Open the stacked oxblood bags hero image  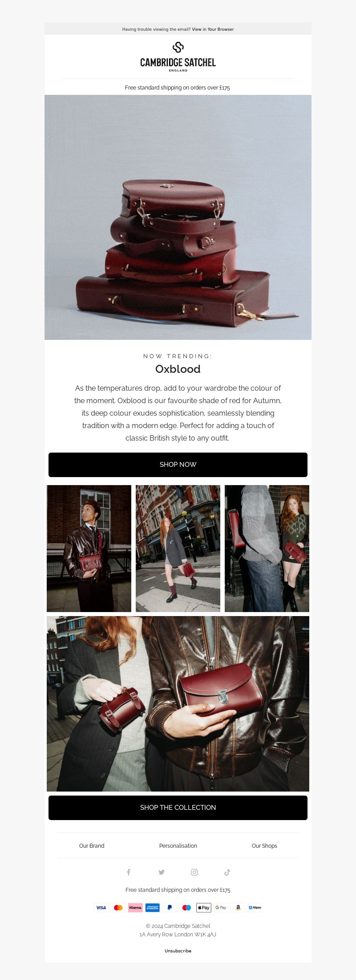click(x=178, y=217)
